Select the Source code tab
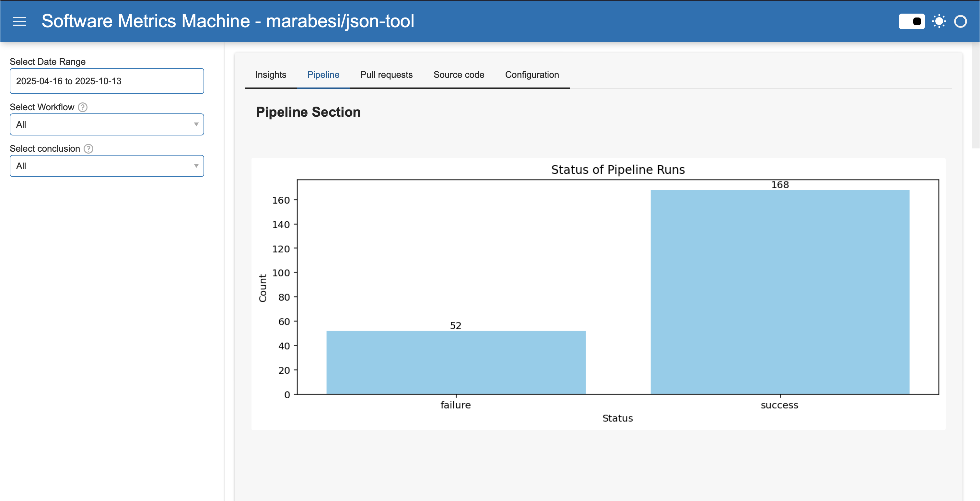980x501 pixels. click(459, 75)
